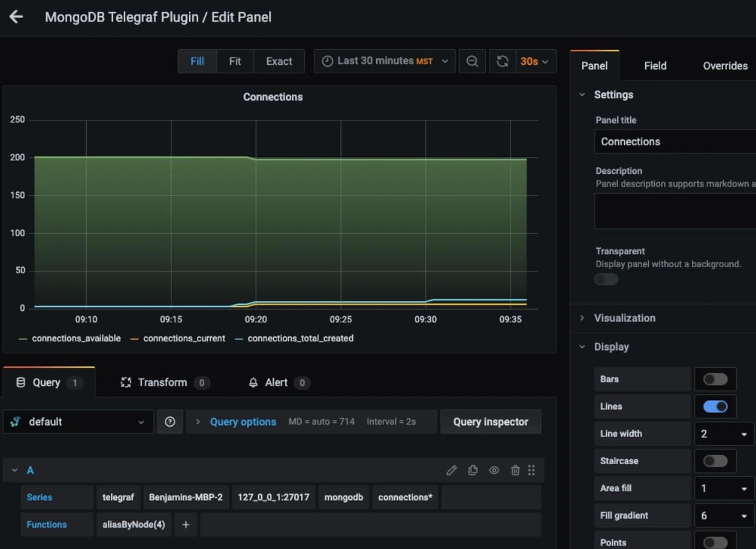Open the Alert tab
Image resolution: width=756 pixels, height=549 pixels.
click(279, 382)
